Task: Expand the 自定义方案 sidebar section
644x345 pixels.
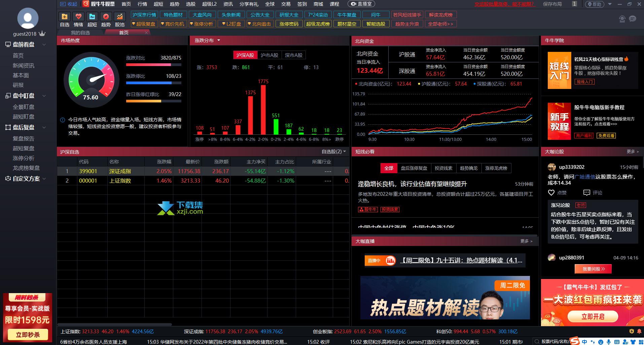Action: pos(44,179)
